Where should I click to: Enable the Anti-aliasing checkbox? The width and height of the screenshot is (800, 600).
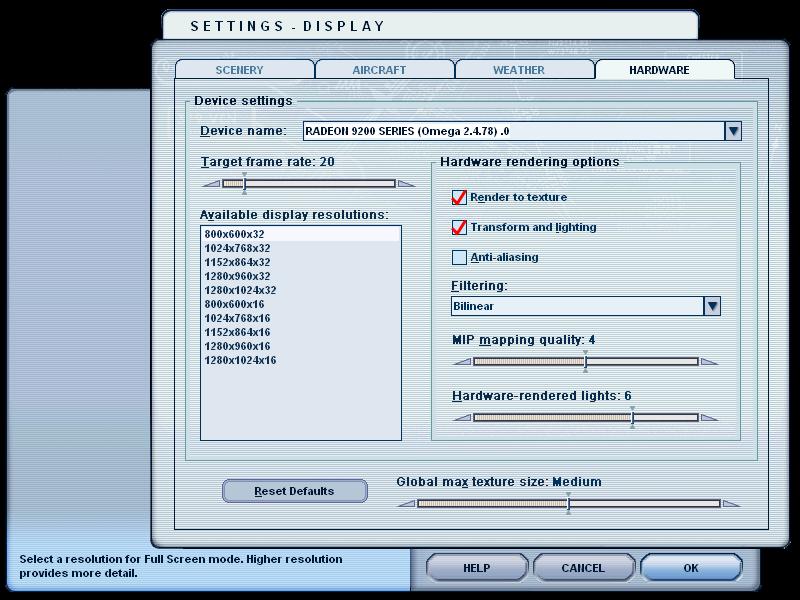(x=460, y=258)
